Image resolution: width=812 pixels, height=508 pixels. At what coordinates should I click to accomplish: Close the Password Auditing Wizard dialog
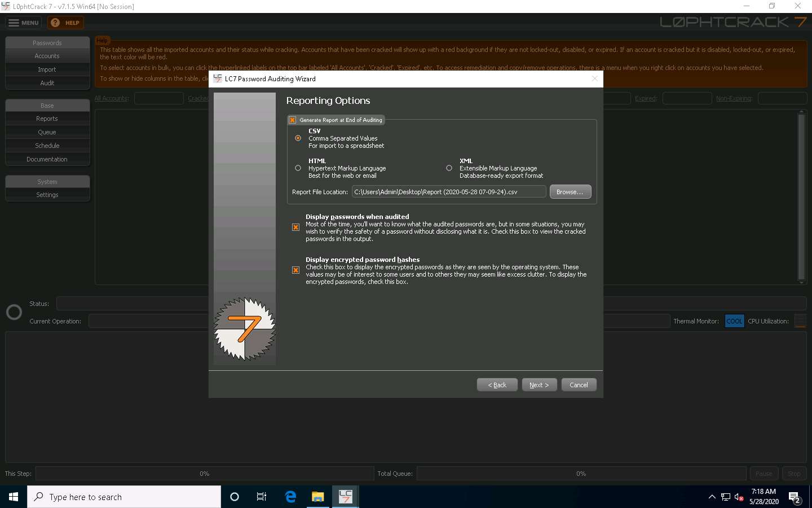[x=594, y=78]
